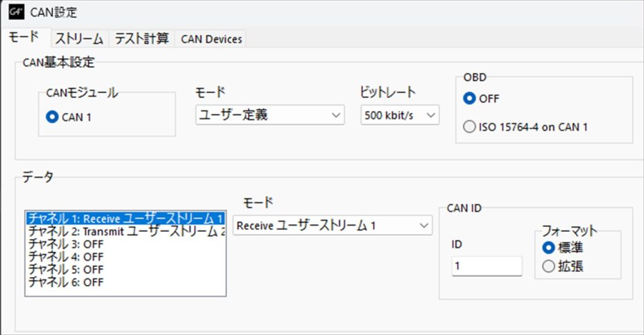The width and height of the screenshot is (644, 335).
Task: Select チャネル 3: OFF in list
Action: tap(65, 244)
